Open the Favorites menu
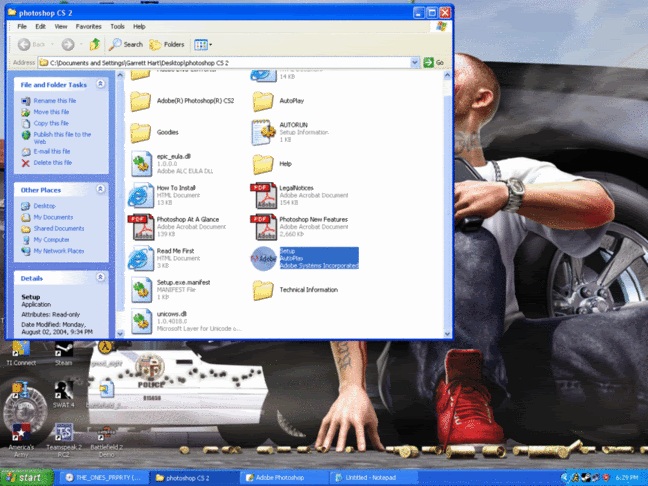 click(88, 26)
